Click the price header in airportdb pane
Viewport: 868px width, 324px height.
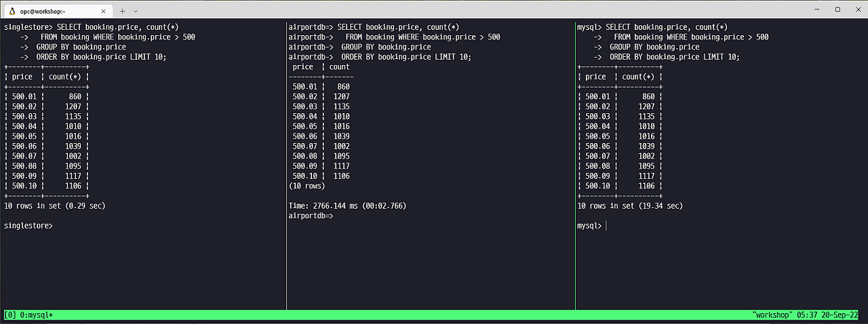point(302,67)
